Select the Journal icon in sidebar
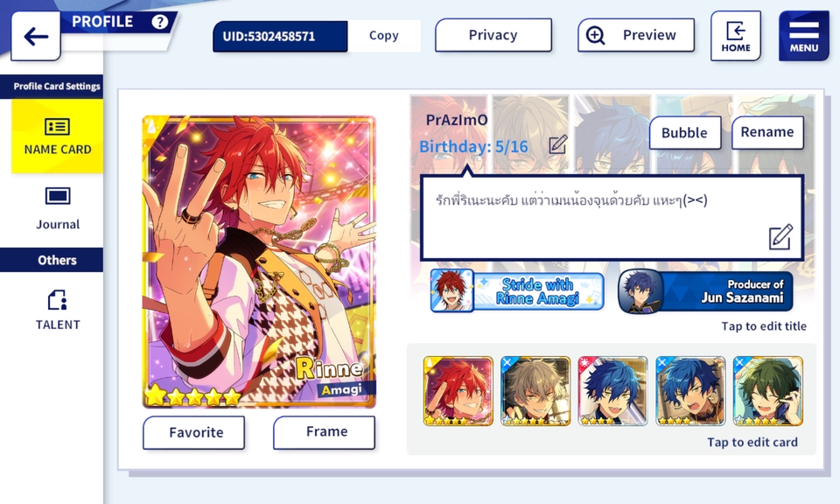This screenshot has width=840, height=504. [58, 197]
